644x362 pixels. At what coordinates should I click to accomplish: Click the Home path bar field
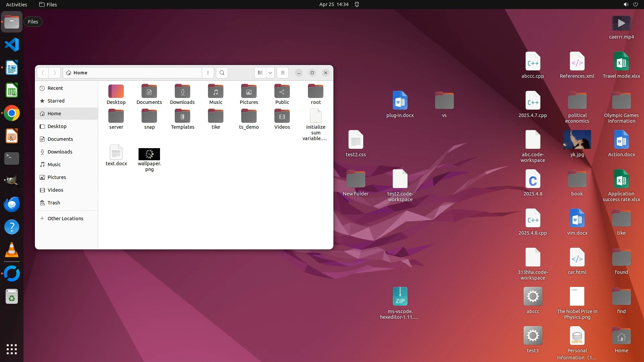[x=134, y=73]
